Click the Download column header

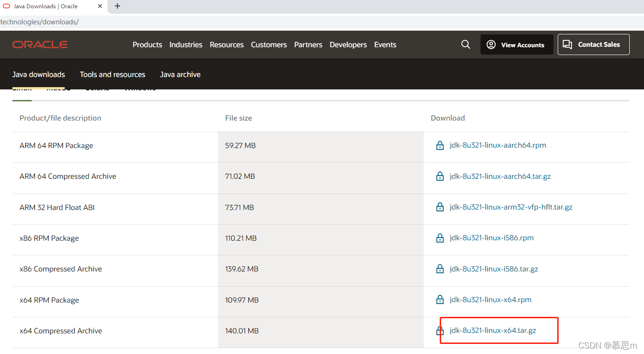pyautogui.click(x=448, y=118)
